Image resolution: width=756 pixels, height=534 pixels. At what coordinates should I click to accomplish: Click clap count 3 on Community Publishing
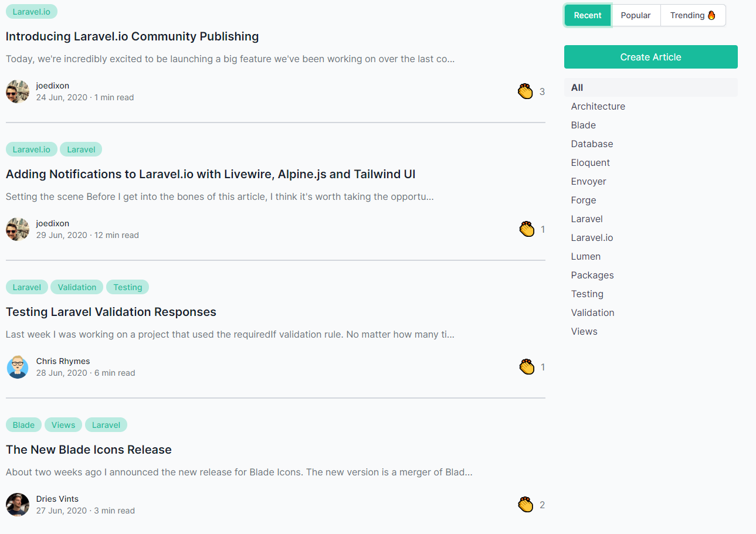tap(542, 92)
